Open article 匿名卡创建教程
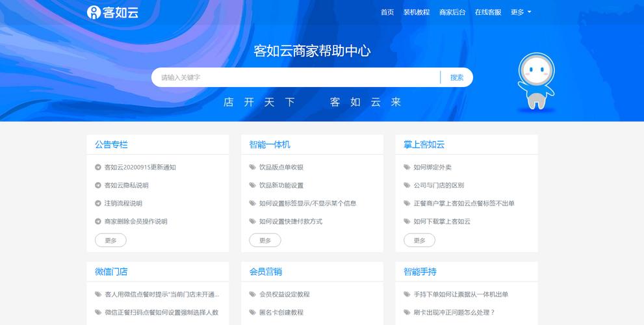This screenshot has width=644, height=325. point(281,312)
